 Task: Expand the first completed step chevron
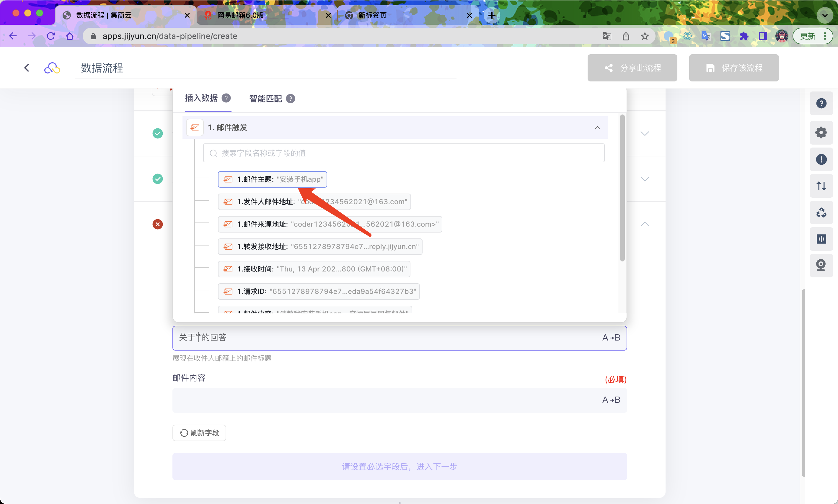coord(645,133)
